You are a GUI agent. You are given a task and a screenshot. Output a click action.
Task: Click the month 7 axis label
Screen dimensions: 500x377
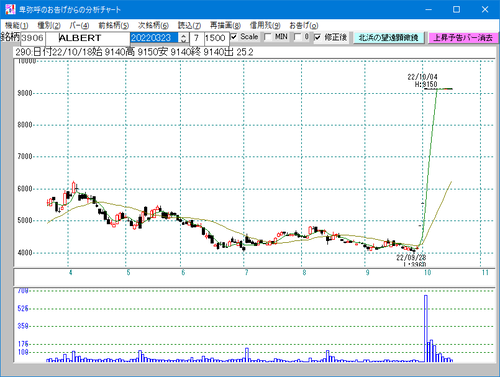point(246,272)
